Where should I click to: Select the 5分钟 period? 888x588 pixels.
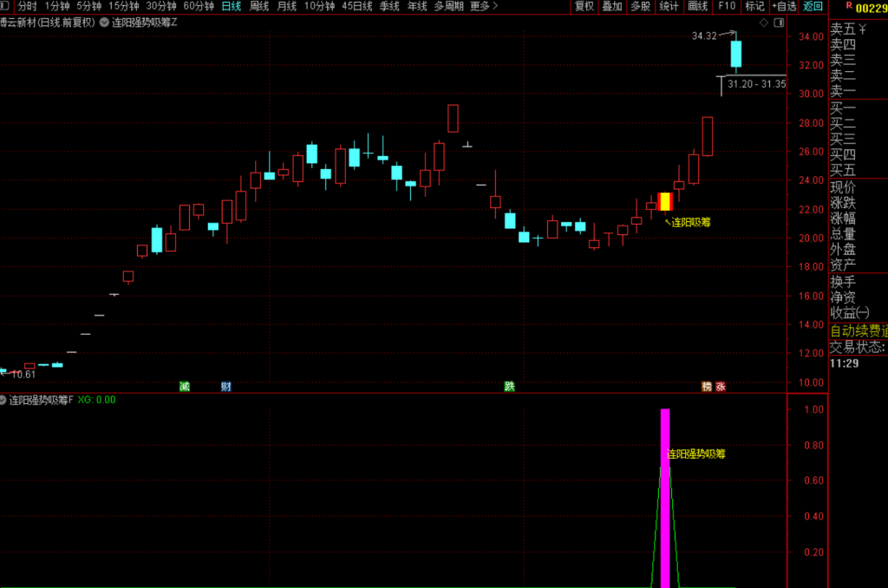tap(89, 6)
